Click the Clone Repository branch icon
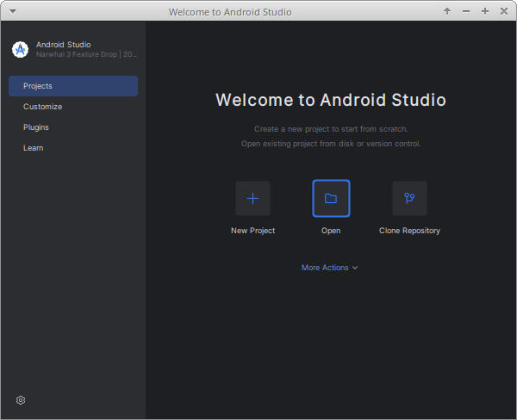 (x=409, y=198)
